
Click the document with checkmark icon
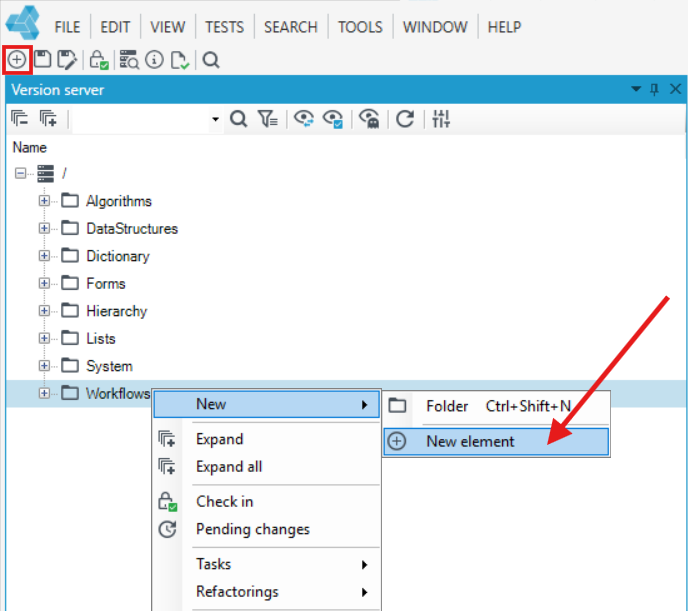coord(180,60)
